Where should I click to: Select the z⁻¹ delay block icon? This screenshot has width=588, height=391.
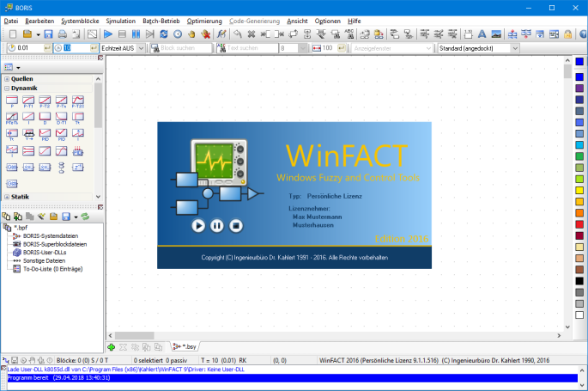(x=77, y=167)
